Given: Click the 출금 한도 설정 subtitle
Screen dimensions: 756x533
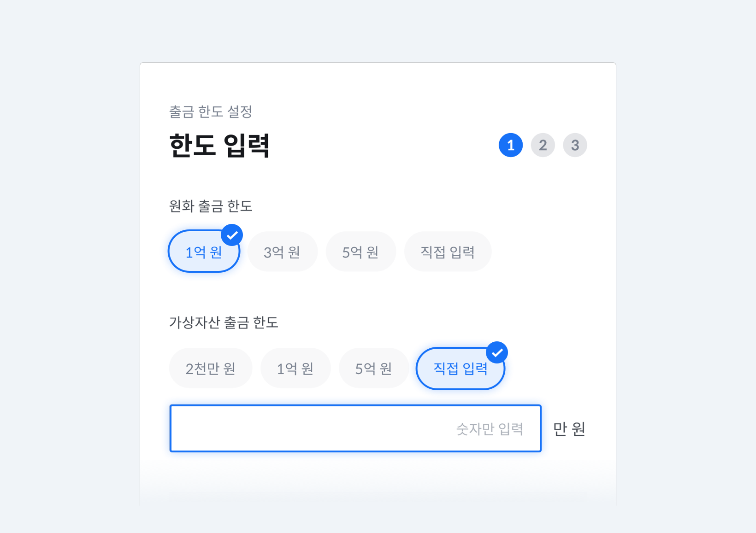Looking at the screenshot, I should 211,111.
